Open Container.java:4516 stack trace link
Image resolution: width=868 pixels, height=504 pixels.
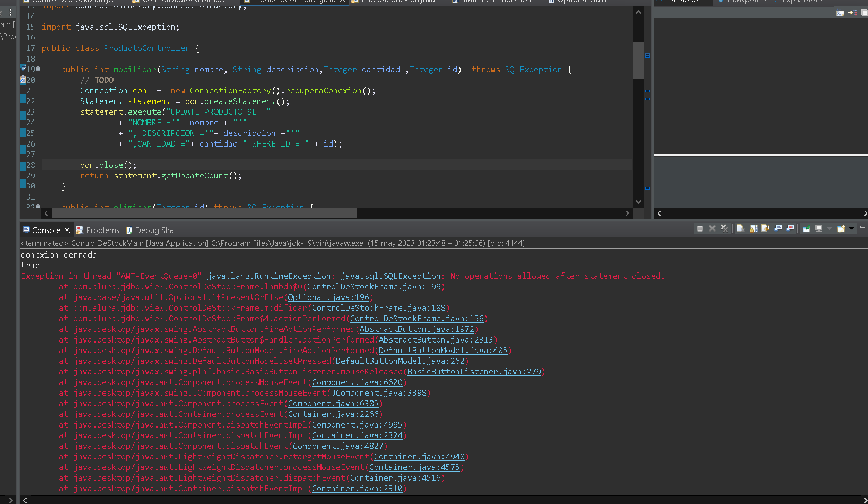(x=395, y=478)
